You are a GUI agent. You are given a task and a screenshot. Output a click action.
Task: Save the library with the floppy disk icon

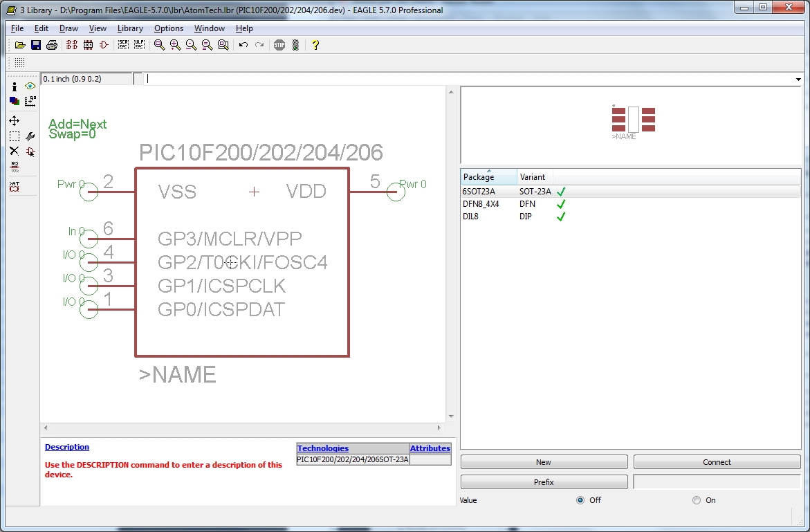(36, 45)
